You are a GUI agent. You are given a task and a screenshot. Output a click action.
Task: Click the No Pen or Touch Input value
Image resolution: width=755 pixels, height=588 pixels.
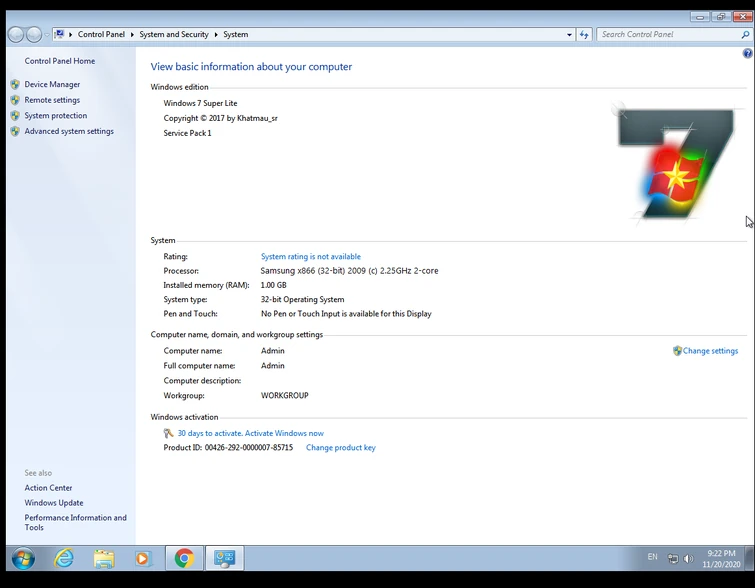pyautogui.click(x=346, y=314)
